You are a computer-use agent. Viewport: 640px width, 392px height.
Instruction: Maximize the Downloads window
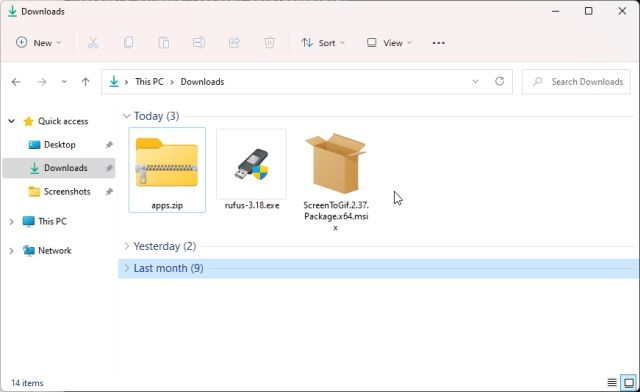[x=589, y=11]
